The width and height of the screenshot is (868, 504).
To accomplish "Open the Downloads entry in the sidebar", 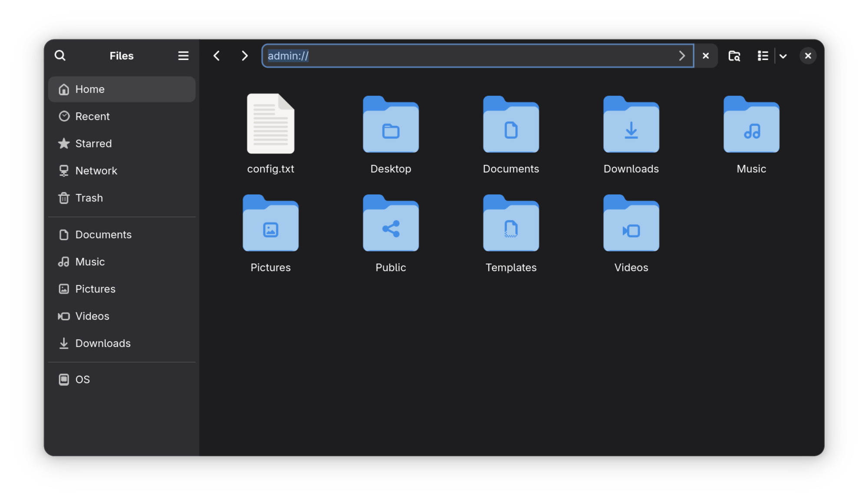I will point(103,343).
